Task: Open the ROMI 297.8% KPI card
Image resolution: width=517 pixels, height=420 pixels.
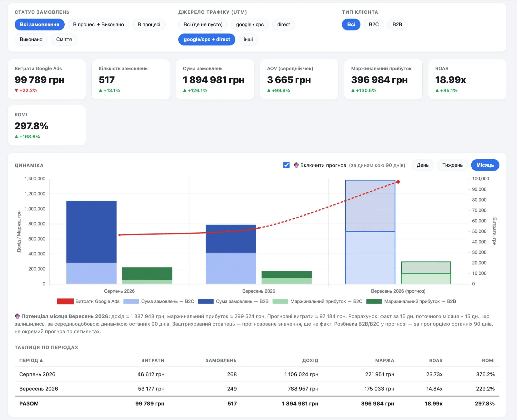Action: coord(47,125)
